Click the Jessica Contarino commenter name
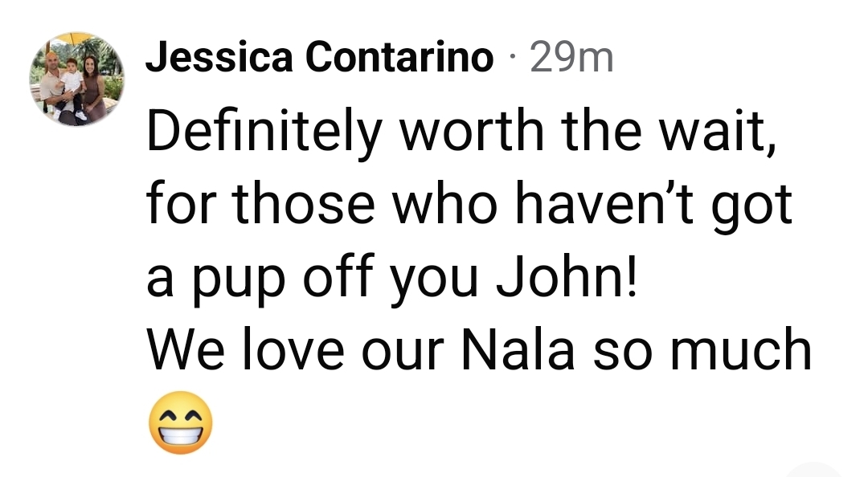Screen dimensions: 868x477 point(319,57)
